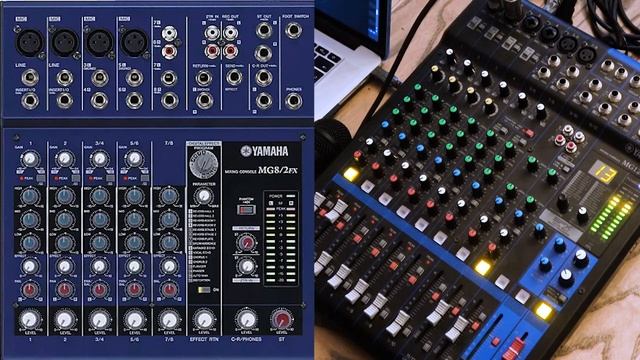The image size is (640, 360).
Task: Click channel 1 XLR MIC input
Action: point(30,42)
